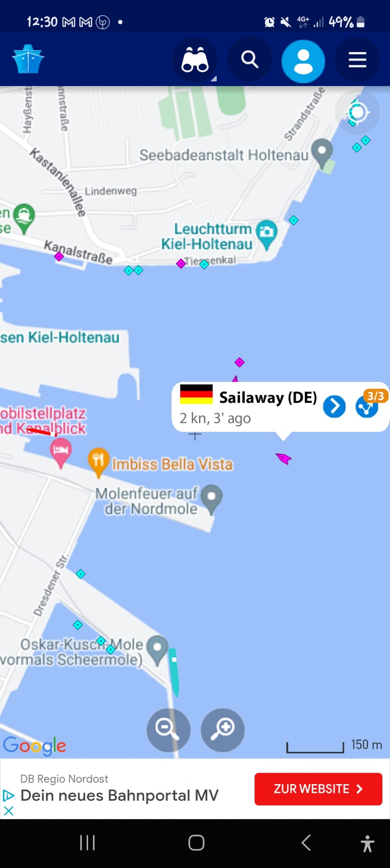Open the user profile icon
This screenshot has height=868, width=390.
pos(303,61)
